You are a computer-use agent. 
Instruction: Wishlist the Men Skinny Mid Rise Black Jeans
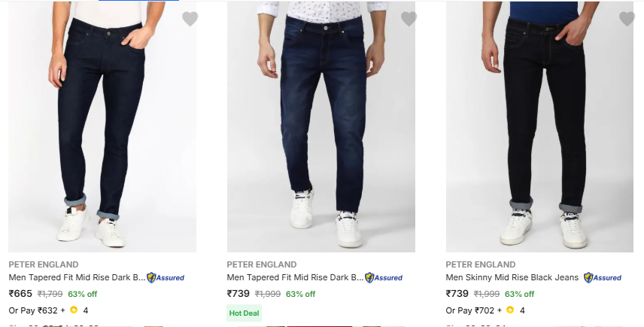[x=627, y=19]
